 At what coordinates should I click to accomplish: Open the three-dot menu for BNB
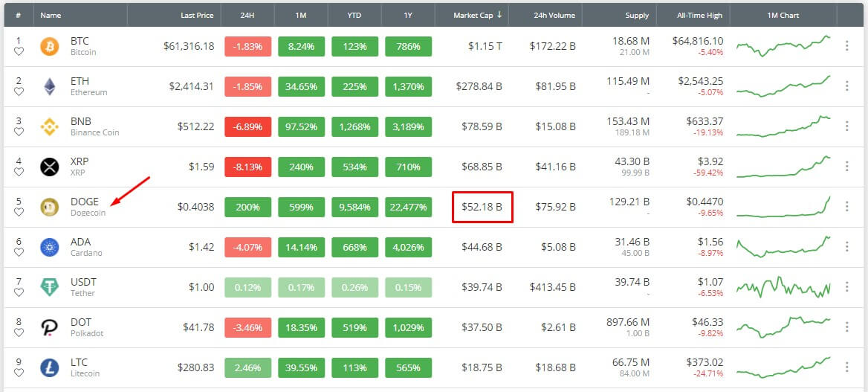[x=846, y=126]
